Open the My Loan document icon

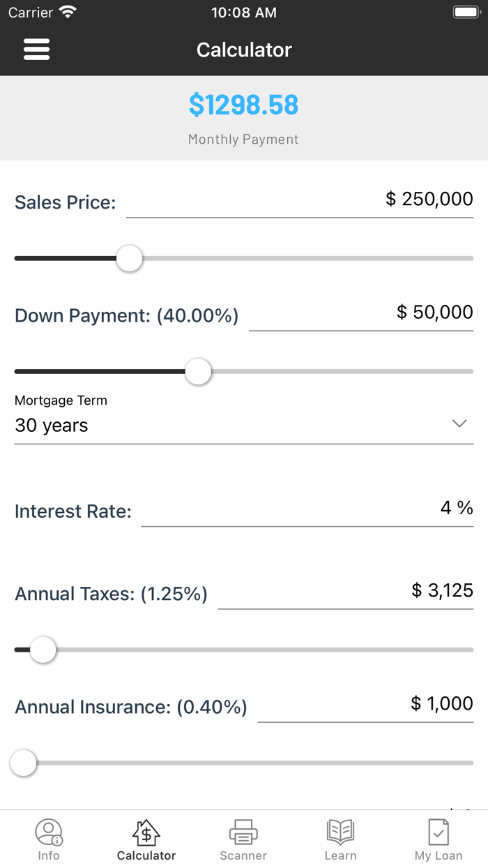[x=438, y=832]
